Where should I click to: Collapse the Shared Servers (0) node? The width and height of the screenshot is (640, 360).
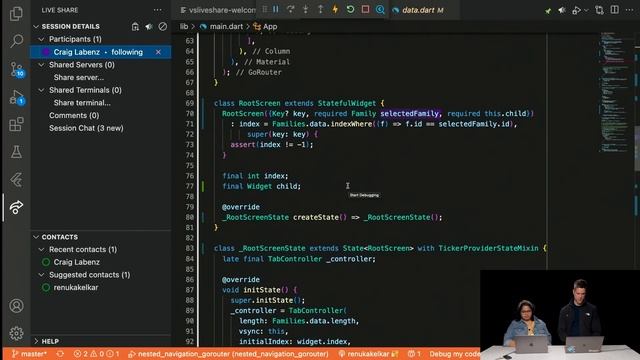pyautogui.click(x=41, y=65)
